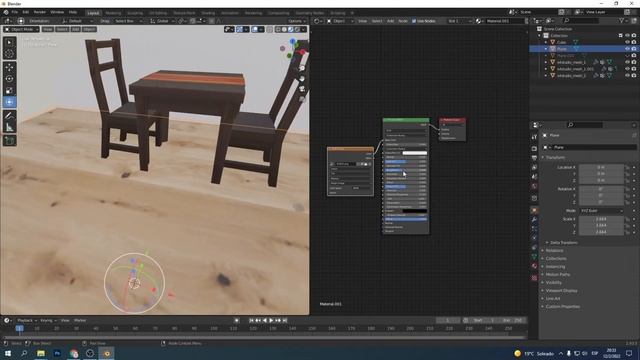This screenshot has height=360, width=640.
Task: Open the Texture properties tab
Action: click(x=534, y=278)
